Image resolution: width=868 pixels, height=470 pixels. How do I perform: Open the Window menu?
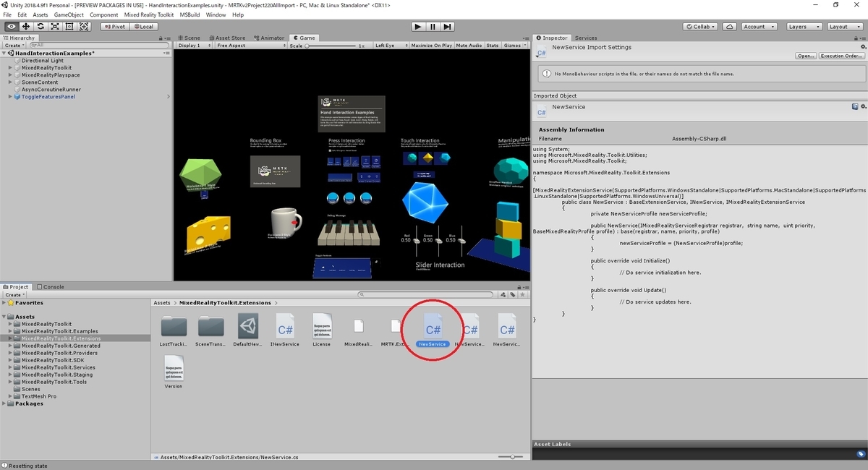pyautogui.click(x=216, y=14)
